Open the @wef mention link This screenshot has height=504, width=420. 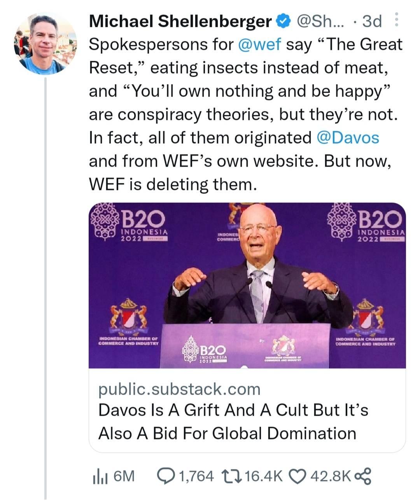pyautogui.click(x=259, y=44)
